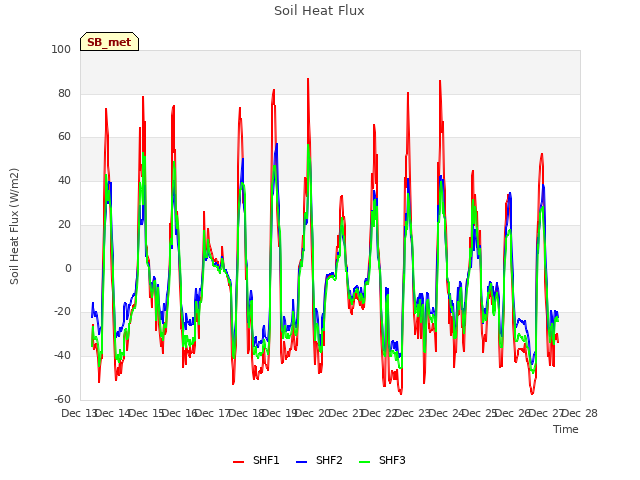The width and height of the screenshot is (640, 480).
Task: Click the Dec 24 x-axis label
Action: 446,413
